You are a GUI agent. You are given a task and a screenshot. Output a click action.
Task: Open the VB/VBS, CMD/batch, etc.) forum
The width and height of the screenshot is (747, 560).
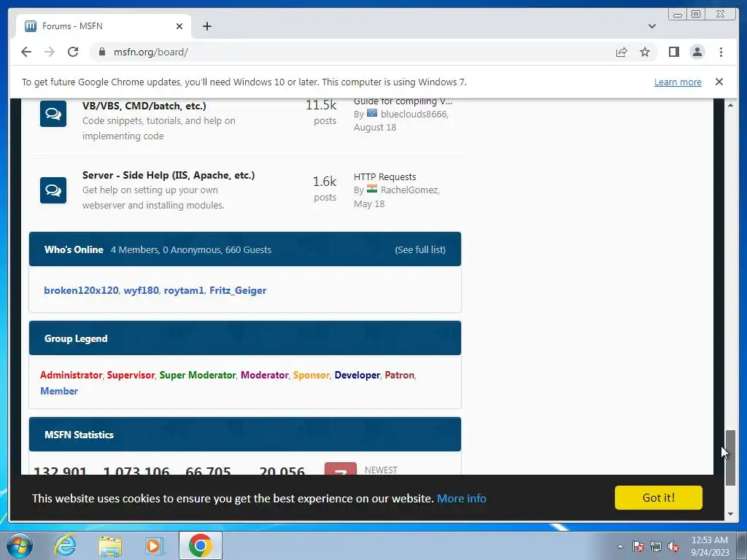(x=144, y=106)
